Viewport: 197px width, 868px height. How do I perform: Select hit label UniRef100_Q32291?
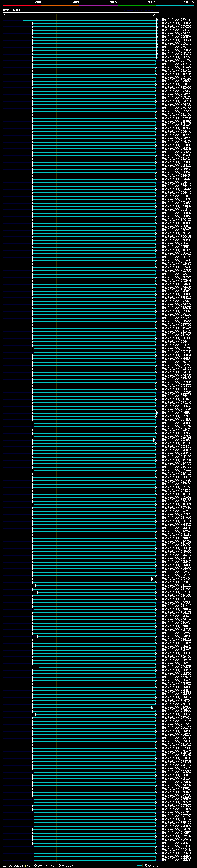pyautogui.click(x=176, y=392)
